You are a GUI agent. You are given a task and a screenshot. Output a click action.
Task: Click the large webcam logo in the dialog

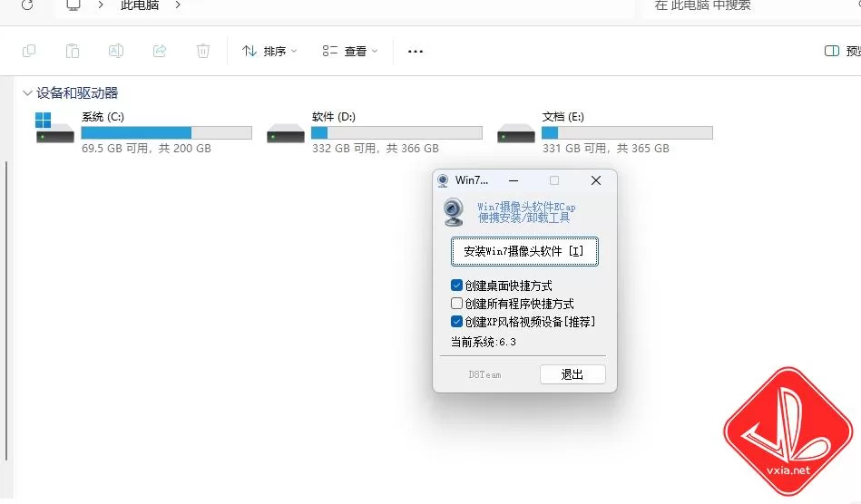[x=455, y=212]
